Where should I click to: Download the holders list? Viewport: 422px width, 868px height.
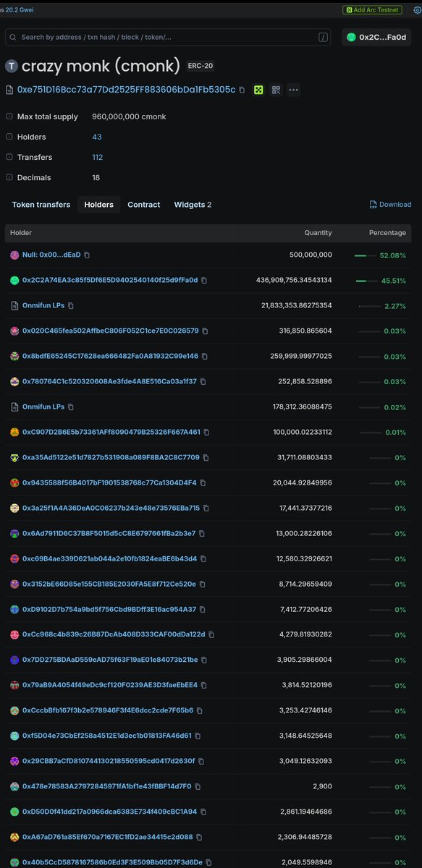click(x=390, y=205)
